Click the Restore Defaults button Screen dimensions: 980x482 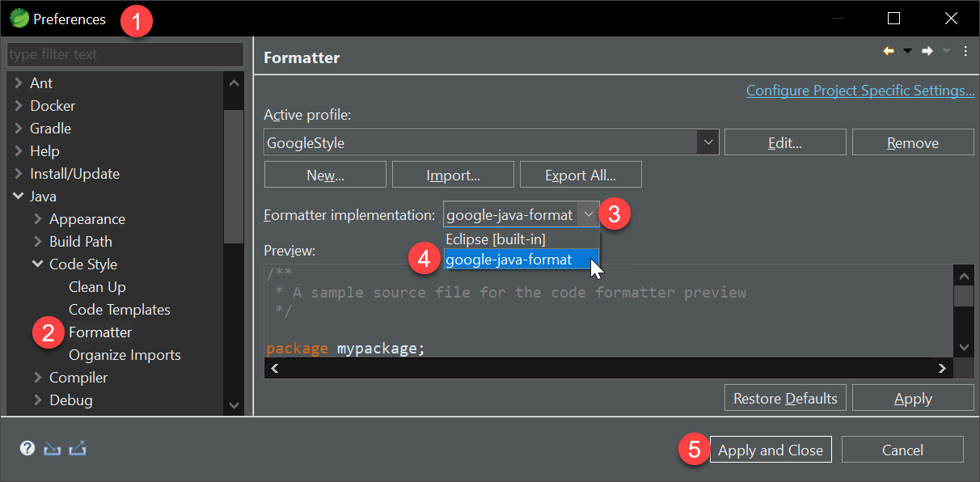785,398
